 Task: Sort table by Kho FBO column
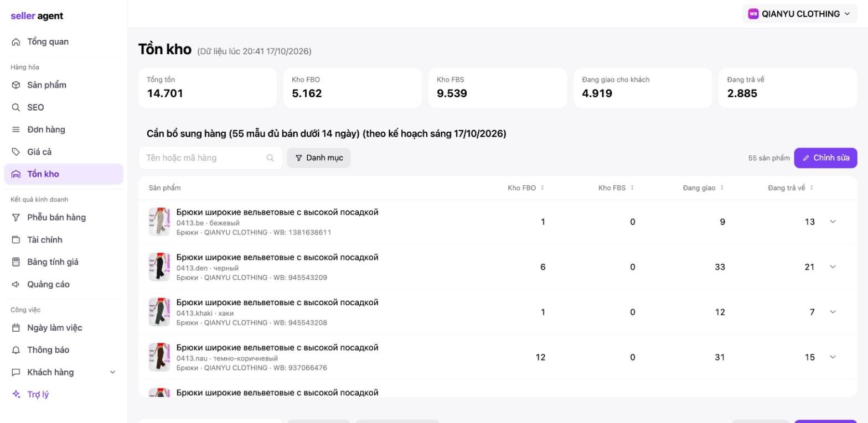tap(526, 188)
